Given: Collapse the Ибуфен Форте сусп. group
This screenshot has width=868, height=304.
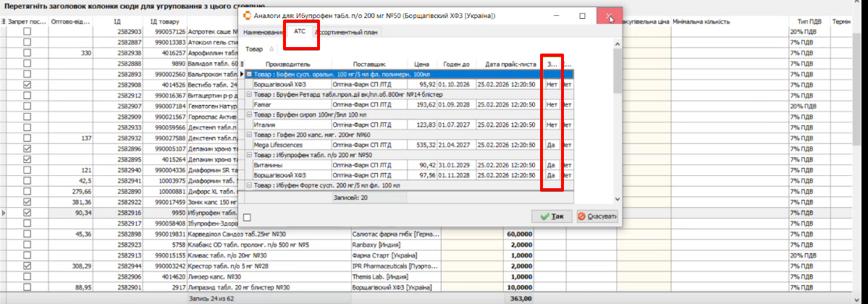Looking at the screenshot, I should pyautogui.click(x=249, y=186).
